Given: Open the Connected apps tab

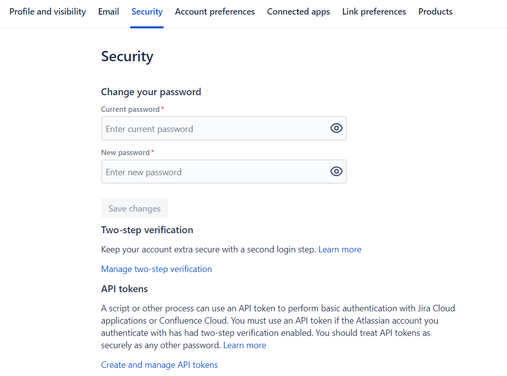Looking at the screenshot, I should 298,12.
